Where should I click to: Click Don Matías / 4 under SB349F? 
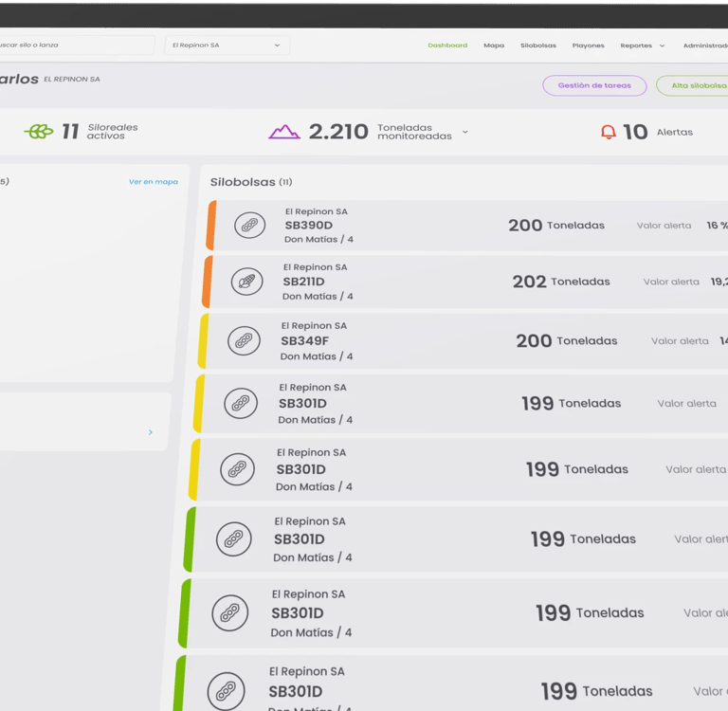(317, 356)
